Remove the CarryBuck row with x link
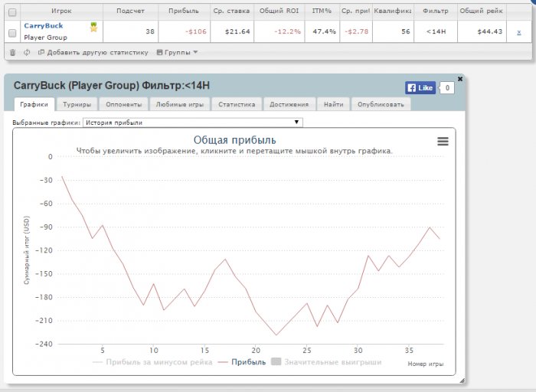The image size is (536, 392). coord(519,32)
